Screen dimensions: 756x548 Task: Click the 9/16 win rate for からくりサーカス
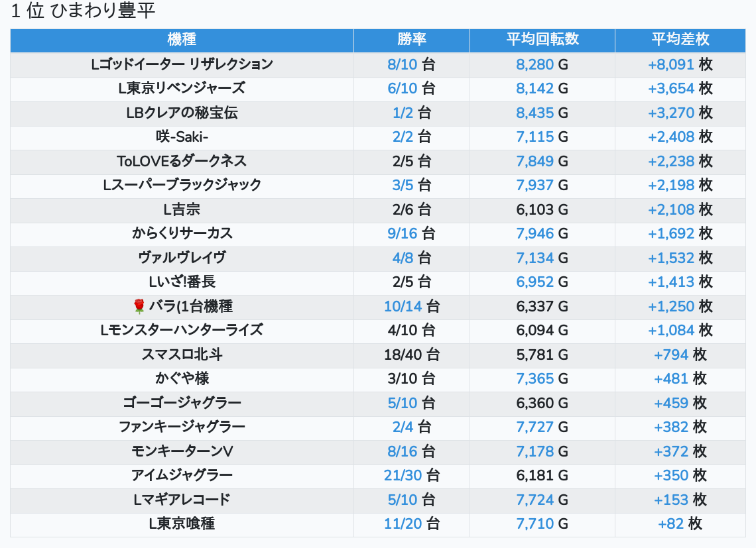(x=403, y=233)
